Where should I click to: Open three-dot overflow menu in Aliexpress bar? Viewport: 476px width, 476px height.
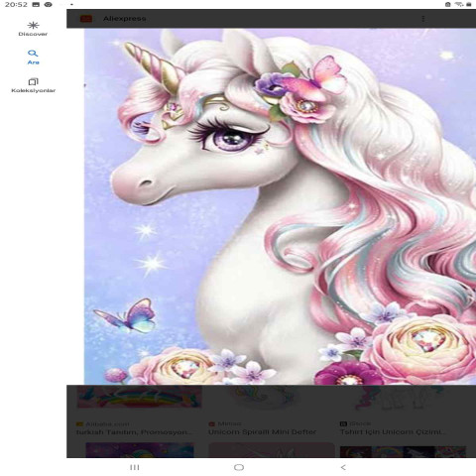pyautogui.click(x=423, y=19)
